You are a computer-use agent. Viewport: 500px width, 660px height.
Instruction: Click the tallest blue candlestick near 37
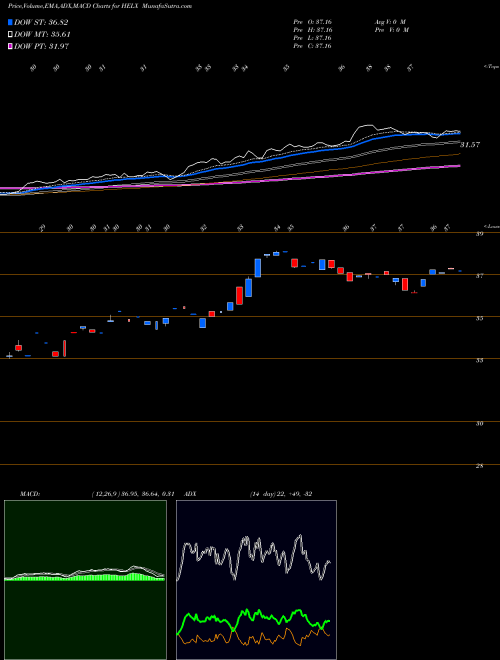[x=258, y=268]
